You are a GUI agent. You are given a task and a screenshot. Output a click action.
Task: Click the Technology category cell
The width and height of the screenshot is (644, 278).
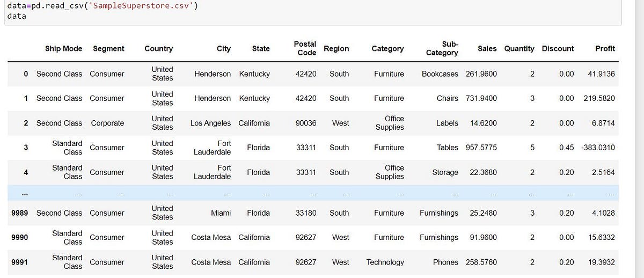[385, 262]
